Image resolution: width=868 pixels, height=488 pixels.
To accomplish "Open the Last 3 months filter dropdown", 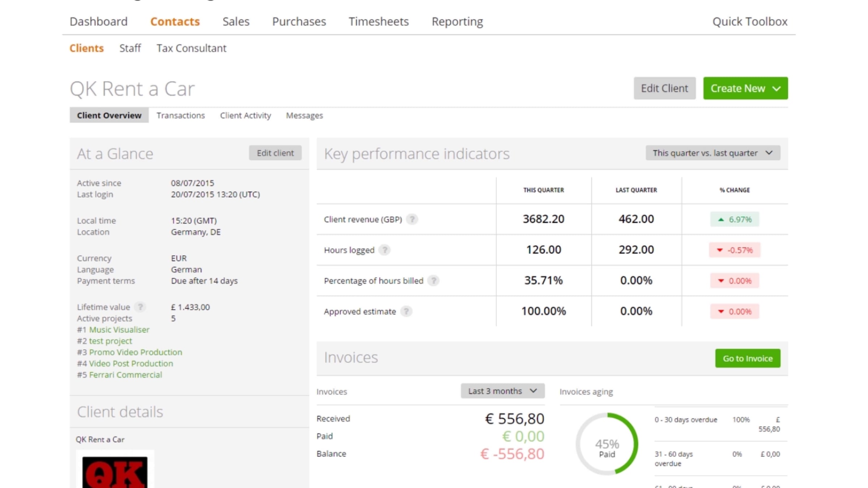I will click(x=502, y=391).
